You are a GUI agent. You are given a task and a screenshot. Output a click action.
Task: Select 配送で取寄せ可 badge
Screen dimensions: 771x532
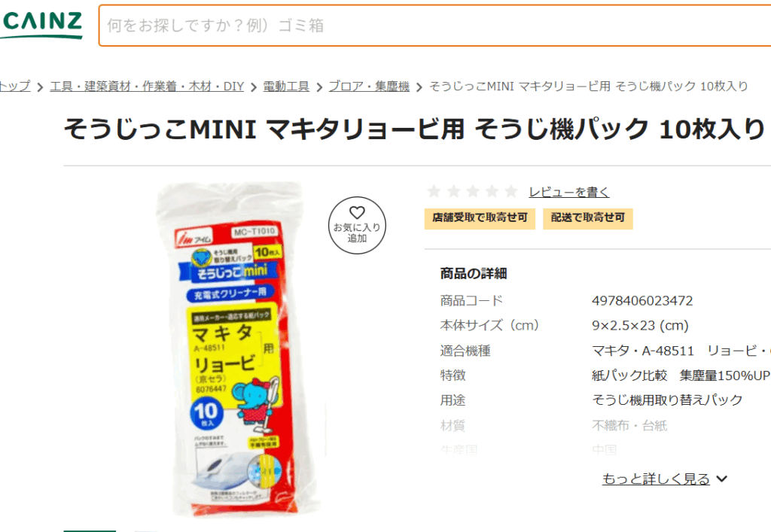588,219
